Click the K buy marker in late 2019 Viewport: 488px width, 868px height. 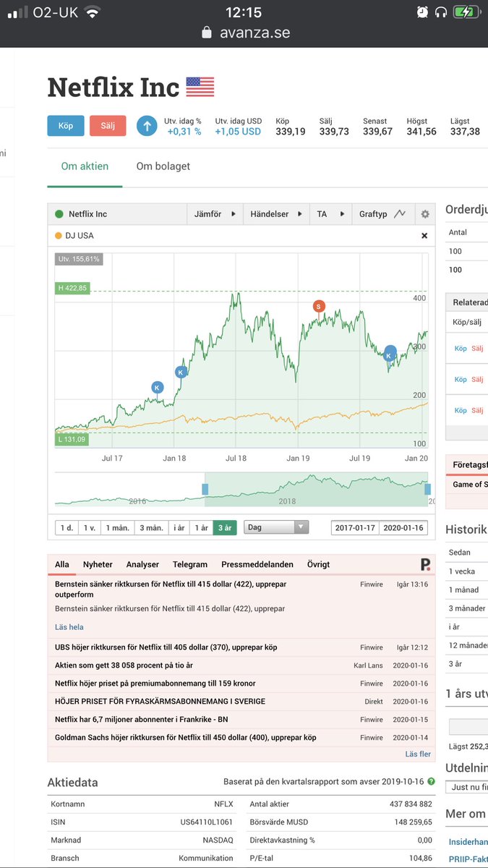pos(390,354)
